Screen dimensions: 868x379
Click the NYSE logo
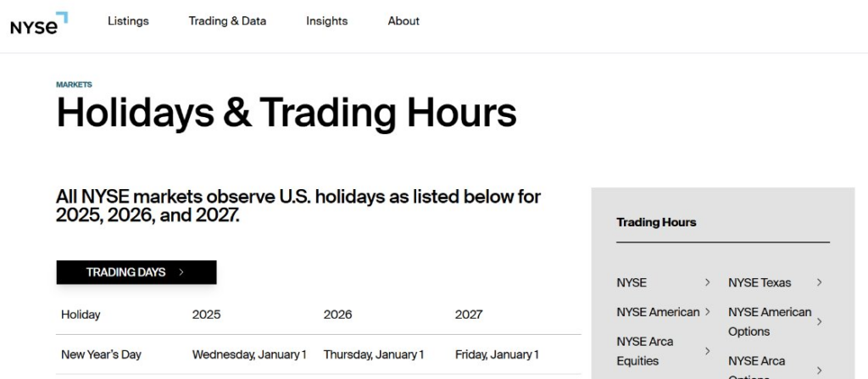(x=39, y=24)
